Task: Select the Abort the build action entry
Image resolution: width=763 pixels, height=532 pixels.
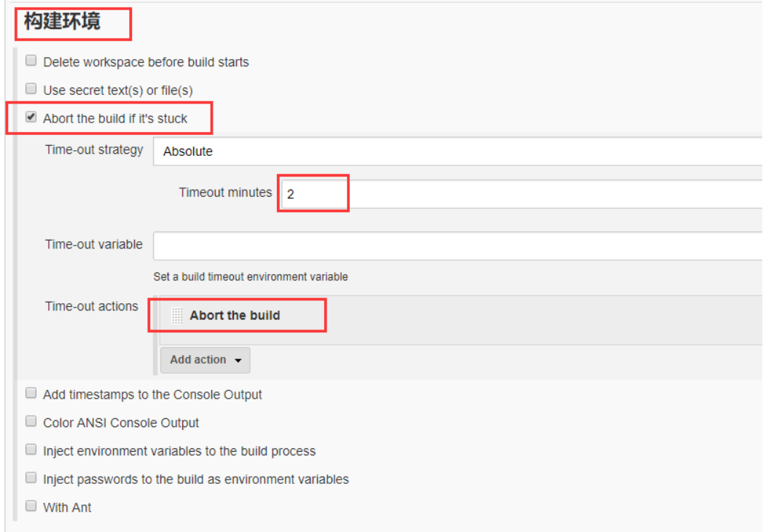Action: click(x=235, y=316)
